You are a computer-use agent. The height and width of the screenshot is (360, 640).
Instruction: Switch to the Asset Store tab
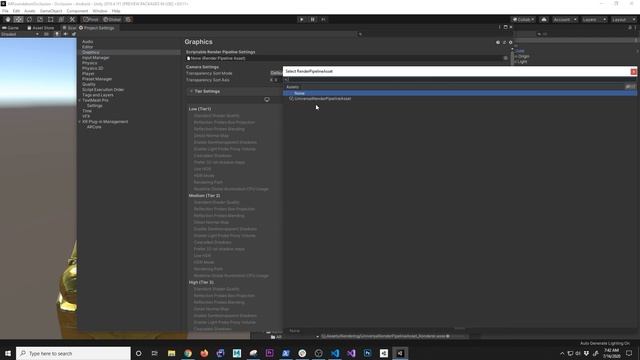click(x=41, y=28)
